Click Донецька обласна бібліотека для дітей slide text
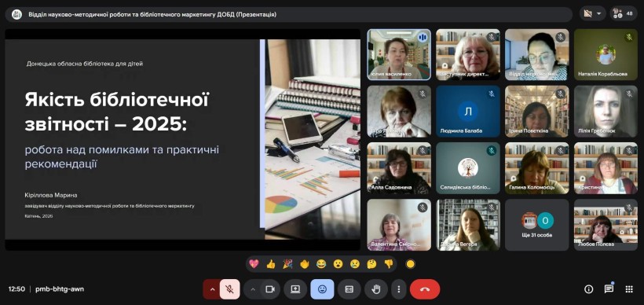Viewport: 644px width, 305px height. (85, 64)
